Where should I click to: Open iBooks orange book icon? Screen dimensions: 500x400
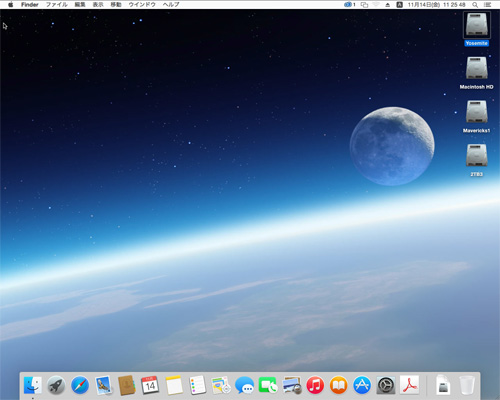pos(339,385)
